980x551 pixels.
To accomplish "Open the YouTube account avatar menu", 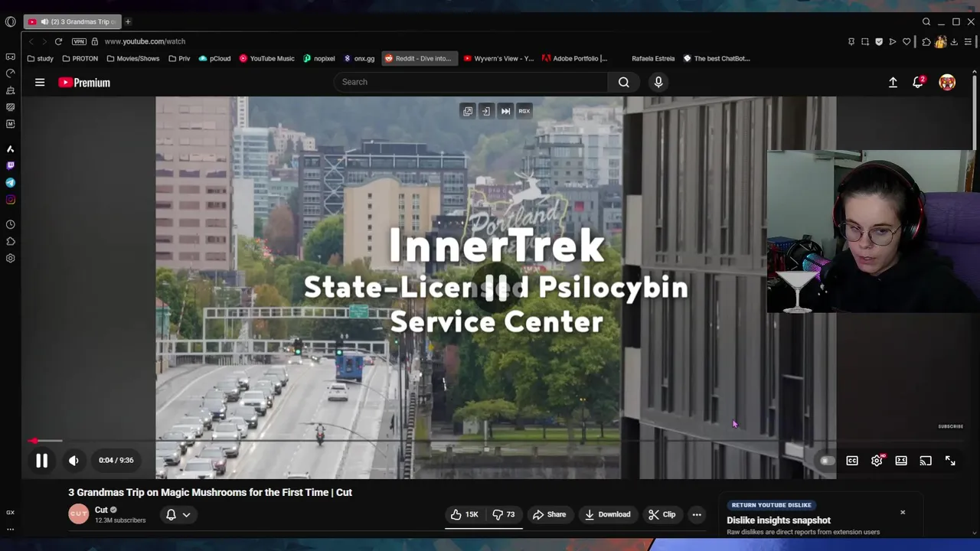I will (947, 82).
